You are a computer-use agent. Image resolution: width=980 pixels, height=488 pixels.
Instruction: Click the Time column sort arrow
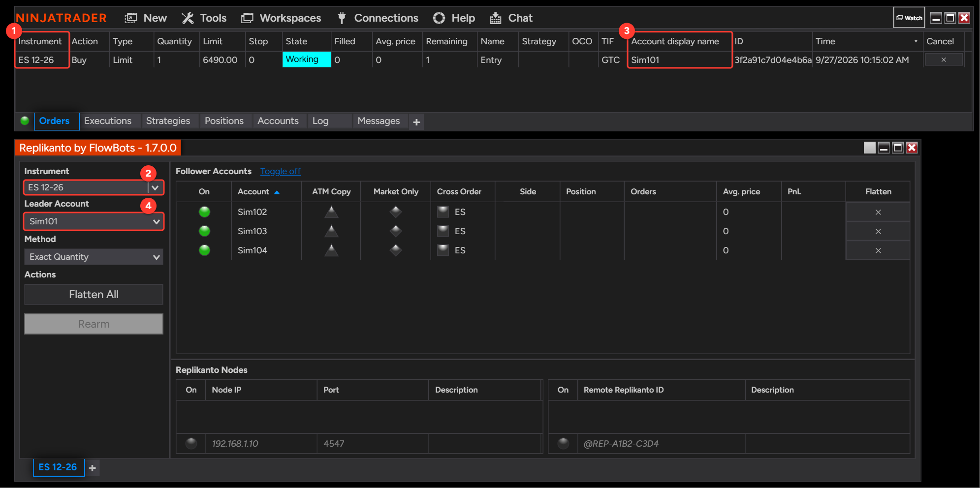916,41
